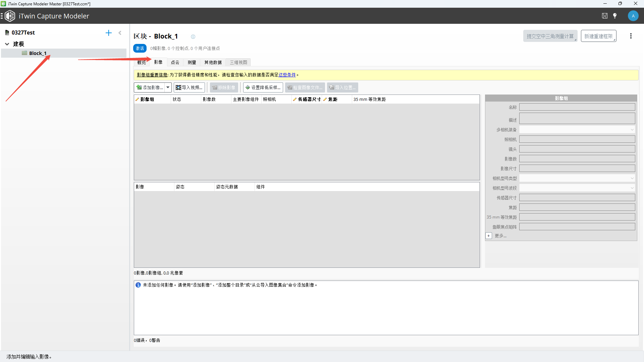Click the info icon next to Block_1

pos(193,37)
